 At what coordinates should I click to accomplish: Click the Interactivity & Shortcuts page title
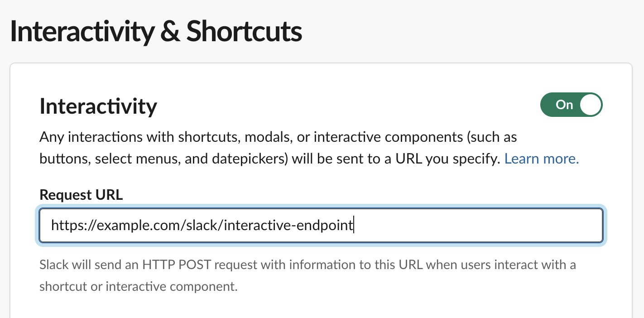click(x=157, y=30)
